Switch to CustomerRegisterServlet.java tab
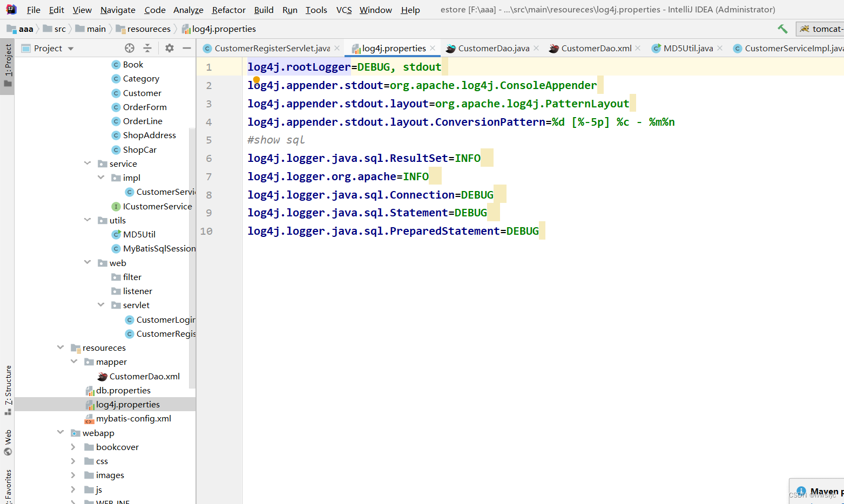The height and width of the screenshot is (504, 844). tap(272, 48)
